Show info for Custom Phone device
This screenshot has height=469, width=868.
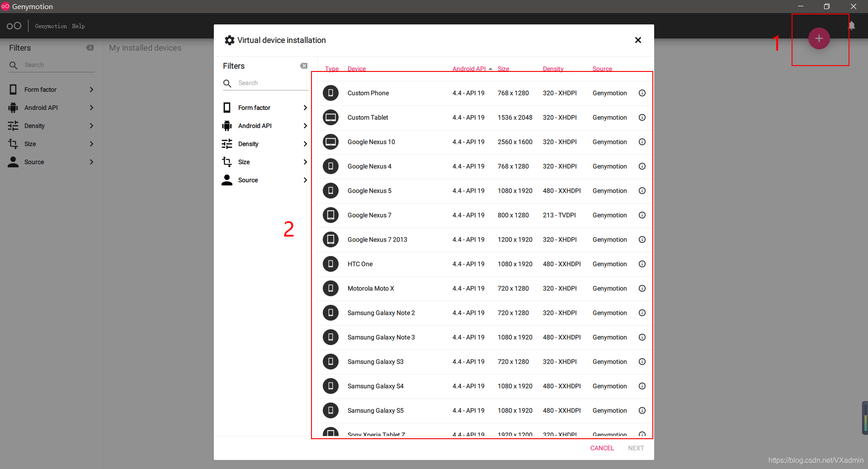click(x=642, y=93)
